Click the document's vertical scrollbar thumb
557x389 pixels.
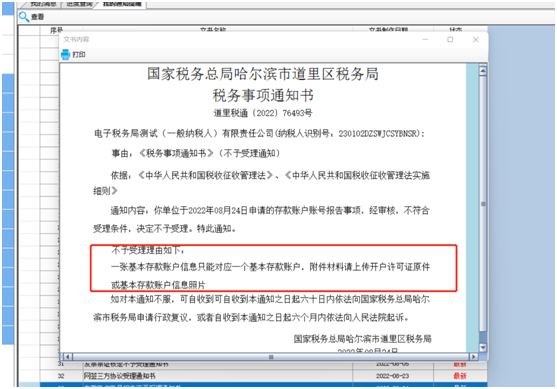[x=483, y=204]
